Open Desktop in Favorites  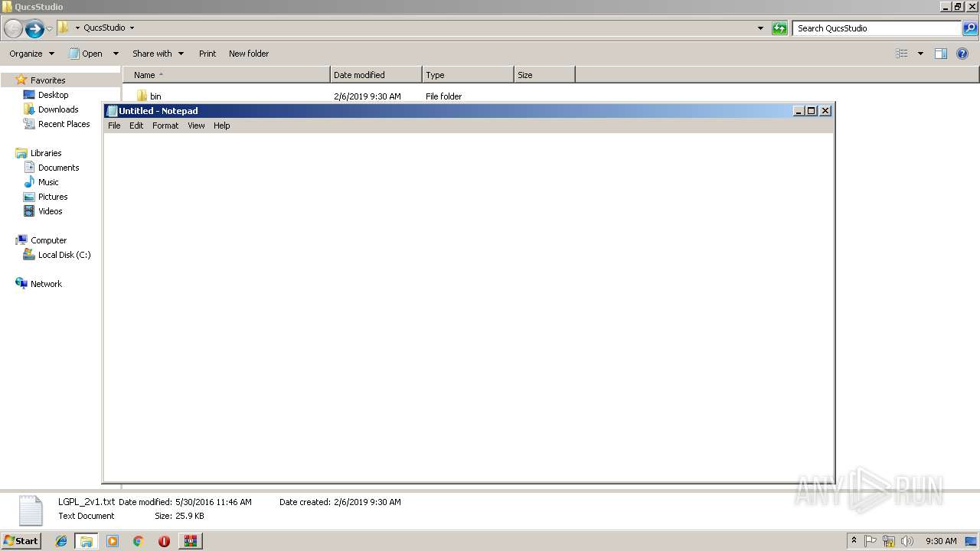(x=53, y=95)
